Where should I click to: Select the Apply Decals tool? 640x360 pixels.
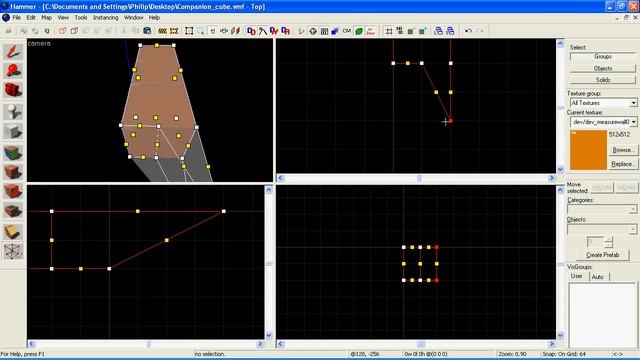pyautogui.click(x=13, y=191)
